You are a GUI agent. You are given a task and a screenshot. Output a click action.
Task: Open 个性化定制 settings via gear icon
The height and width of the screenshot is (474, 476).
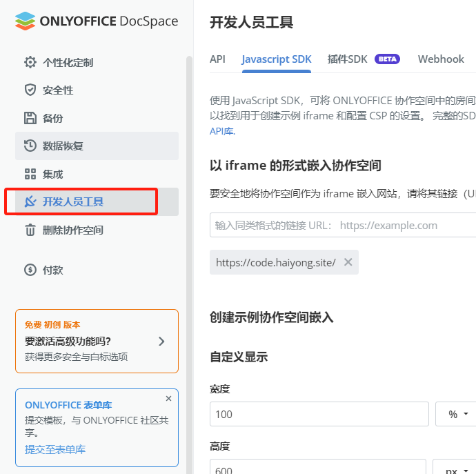pyautogui.click(x=30, y=62)
